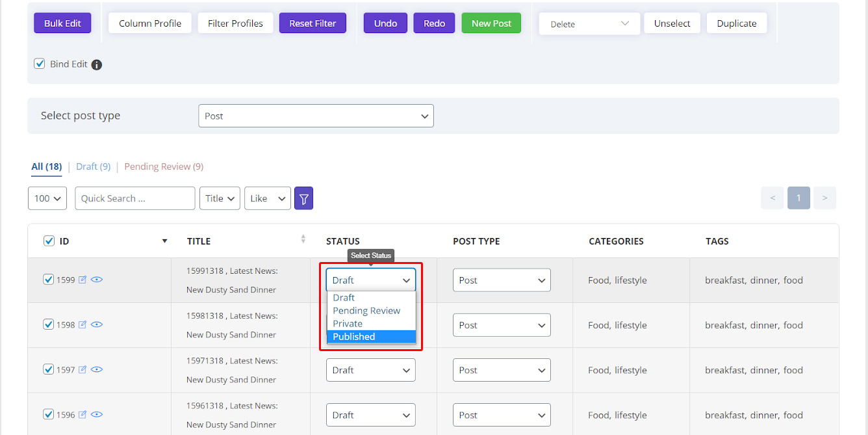Uncheck the checkbox for post 1599
This screenshot has height=435, width=868.
click(48, 279)
